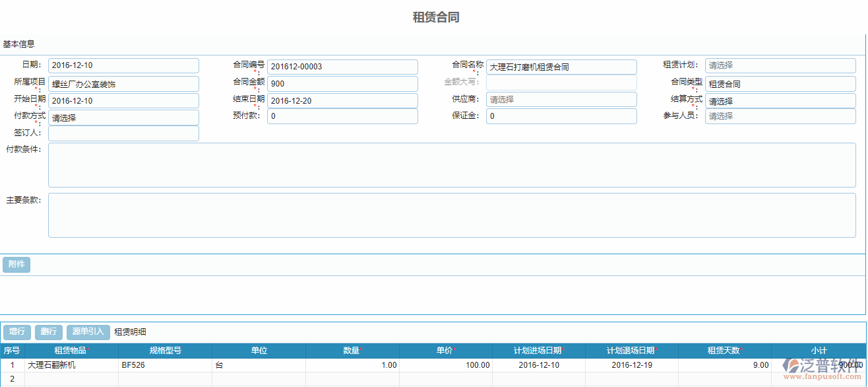868x387 pixels.
Task: 点击增行按钮添加明细行
Action: tap(16, 332)
